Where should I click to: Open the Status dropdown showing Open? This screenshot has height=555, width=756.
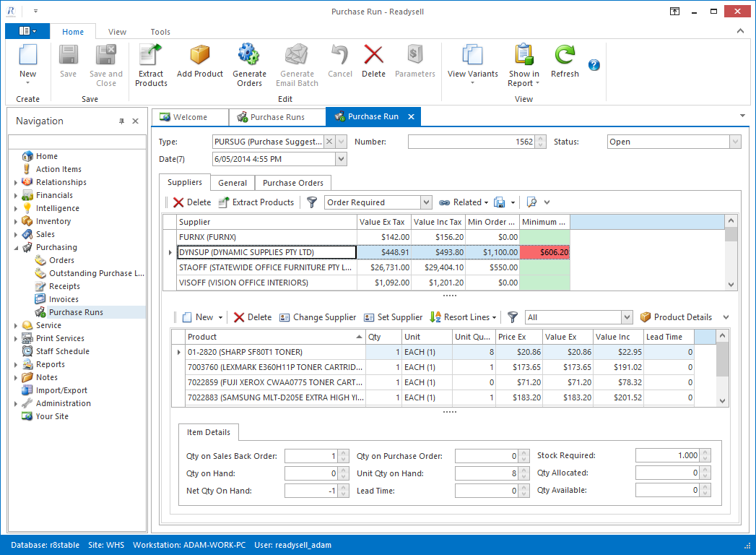pos(735,142)
